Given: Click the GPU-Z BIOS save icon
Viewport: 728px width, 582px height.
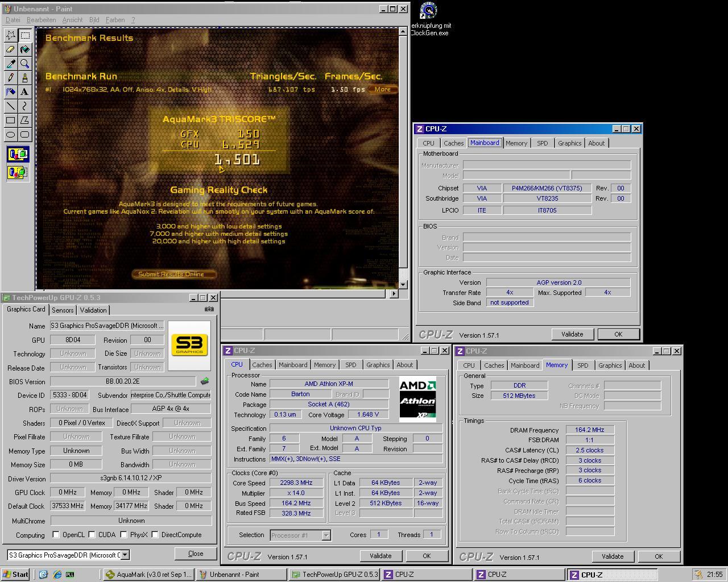Looking at the screenshot, I should pos(205,381).
